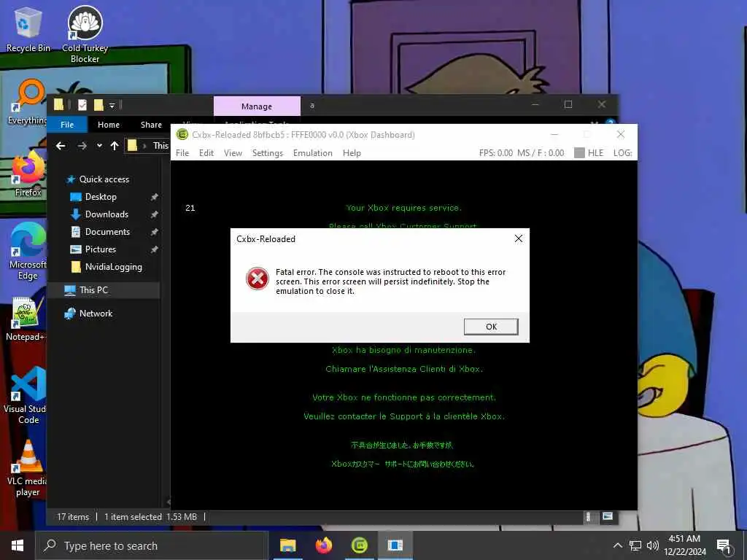Viewport: 747px width, 560px height.
Task: Open the Help menu in Cxbx-Reloaded
Action: 352,153
